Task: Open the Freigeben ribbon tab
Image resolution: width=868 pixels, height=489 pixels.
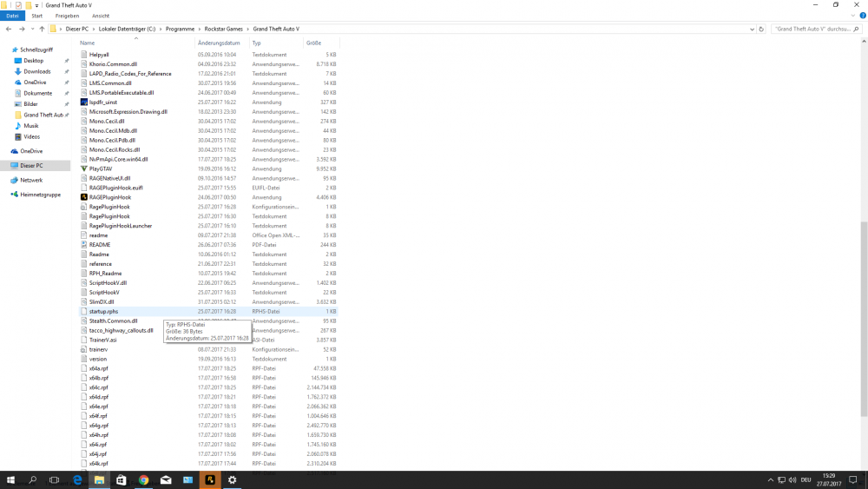Action: coord(67,16)
